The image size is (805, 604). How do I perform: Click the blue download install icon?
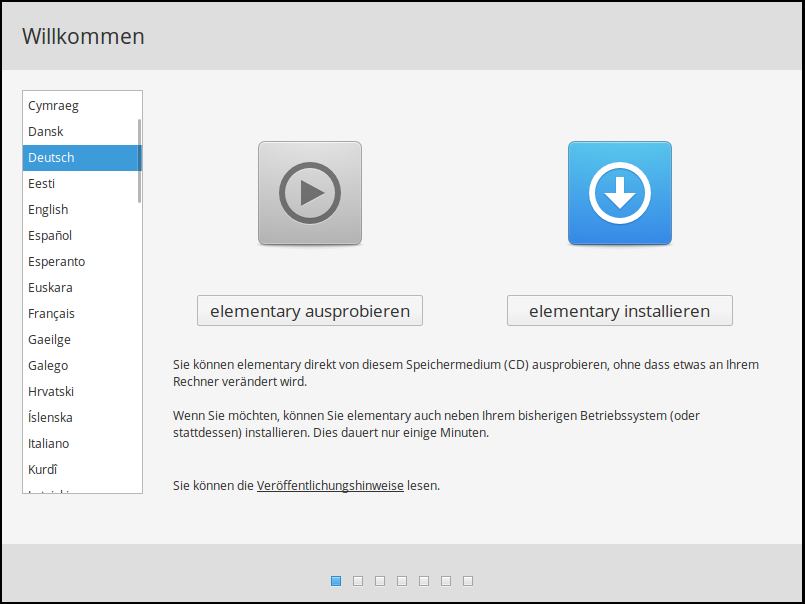tap(619, 193)
